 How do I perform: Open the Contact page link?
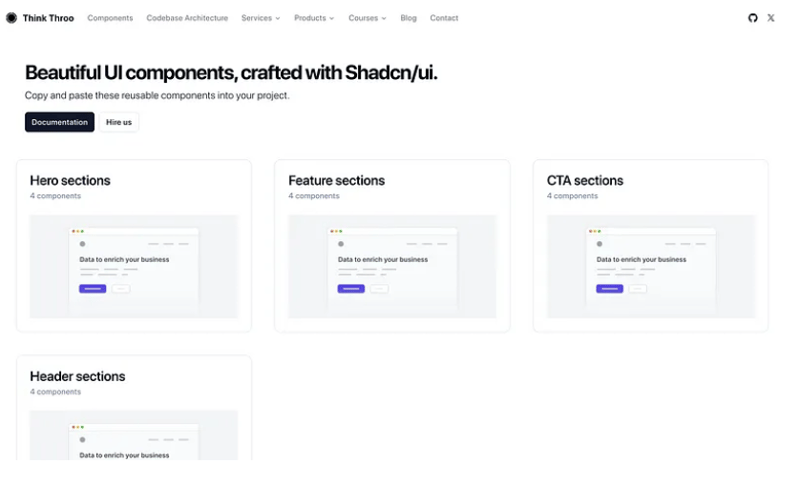444,18
